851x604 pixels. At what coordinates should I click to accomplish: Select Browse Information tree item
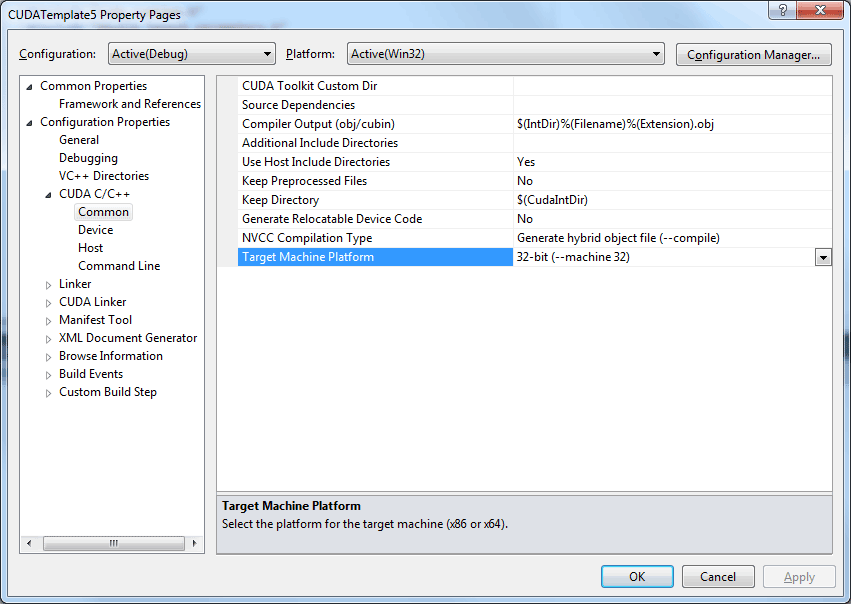tap(111, 355)
